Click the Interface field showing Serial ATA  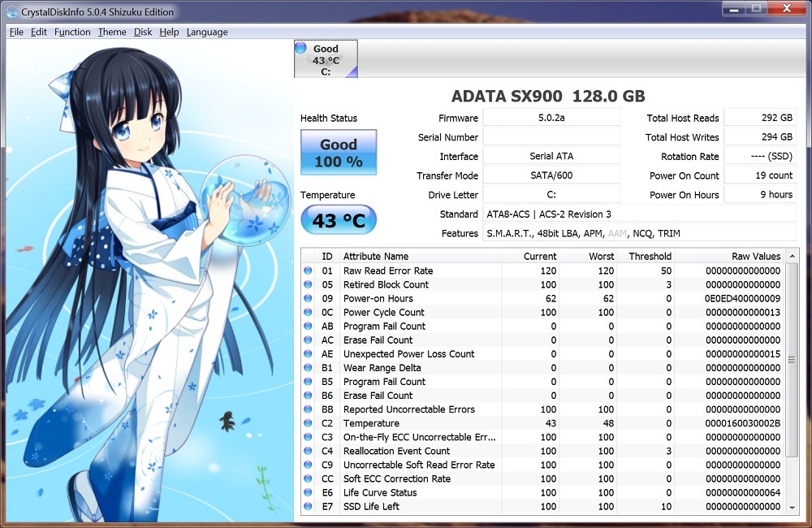click(x=551, y=156)
